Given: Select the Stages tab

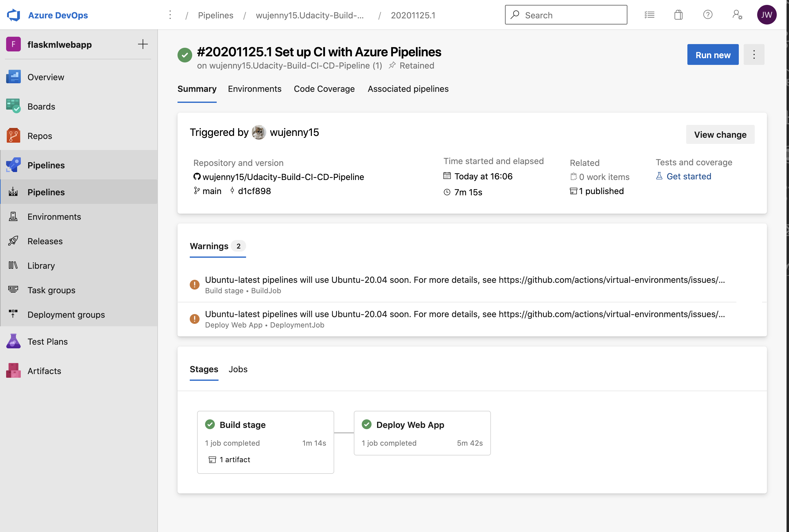Looking at the screenshot, I should (x=204, y=369).
